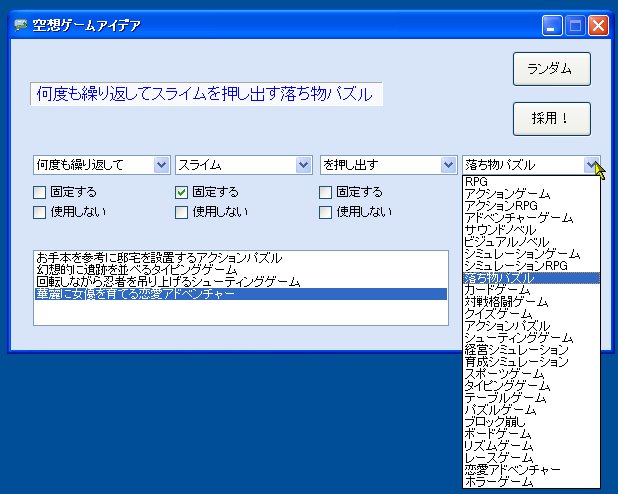Choose アドベンチャーゲーム in the dropdown list

pyautogui.click(x=531, y=218)
